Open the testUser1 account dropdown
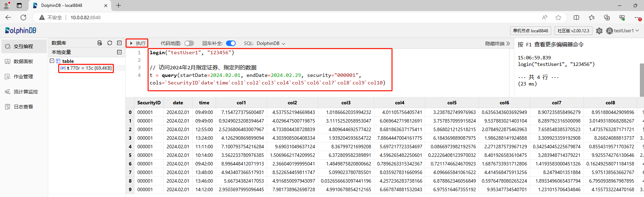 tap(623, 31)
